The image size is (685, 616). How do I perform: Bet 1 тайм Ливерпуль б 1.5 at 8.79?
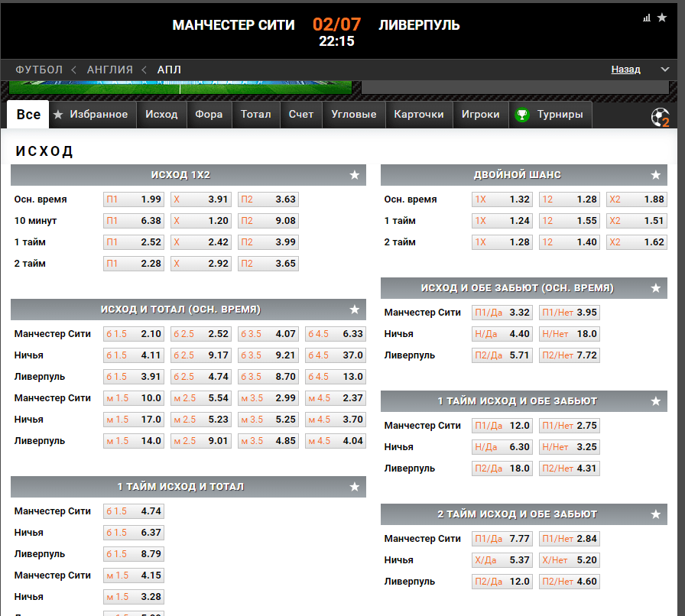134,554
